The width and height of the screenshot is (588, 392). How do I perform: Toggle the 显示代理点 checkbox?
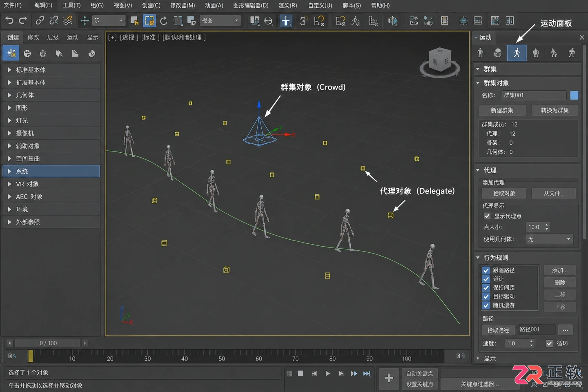(x=487, y=216)
